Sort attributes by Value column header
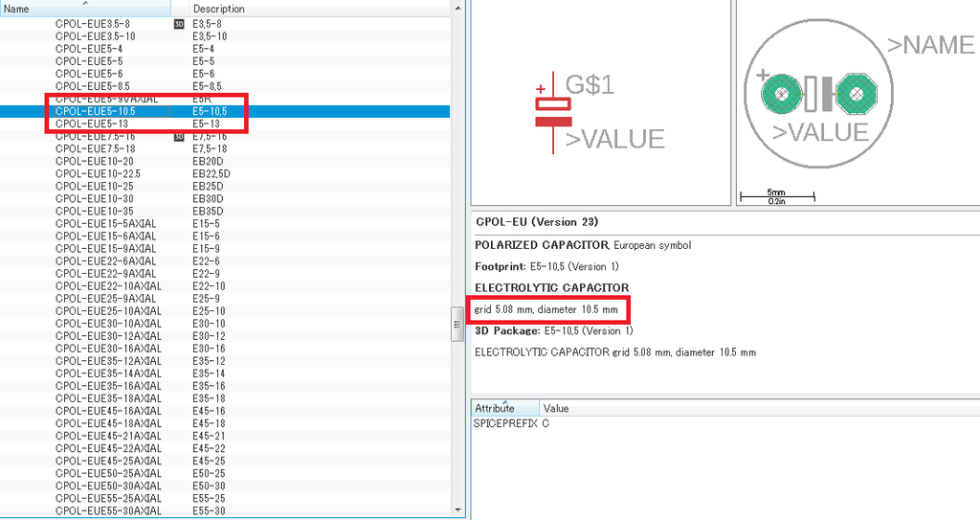The image size is (980, 520). (759, 408)
